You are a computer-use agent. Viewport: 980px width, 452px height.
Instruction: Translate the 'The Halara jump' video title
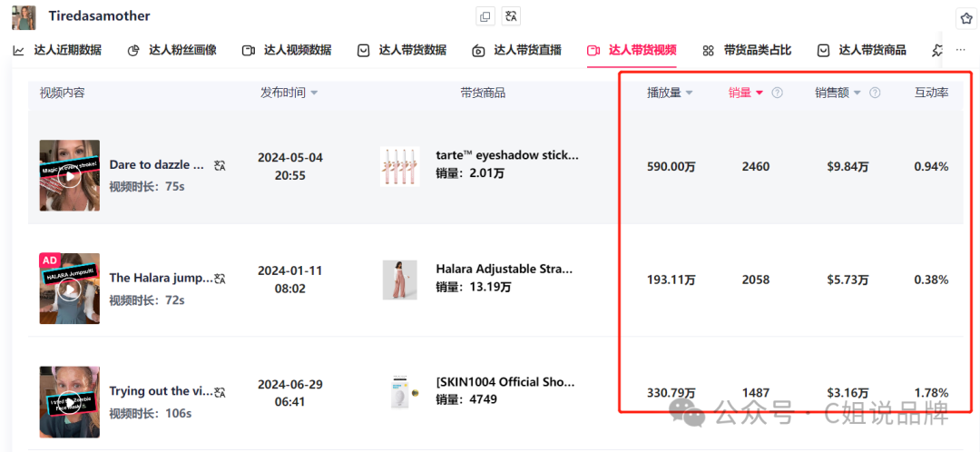(220, 279)
